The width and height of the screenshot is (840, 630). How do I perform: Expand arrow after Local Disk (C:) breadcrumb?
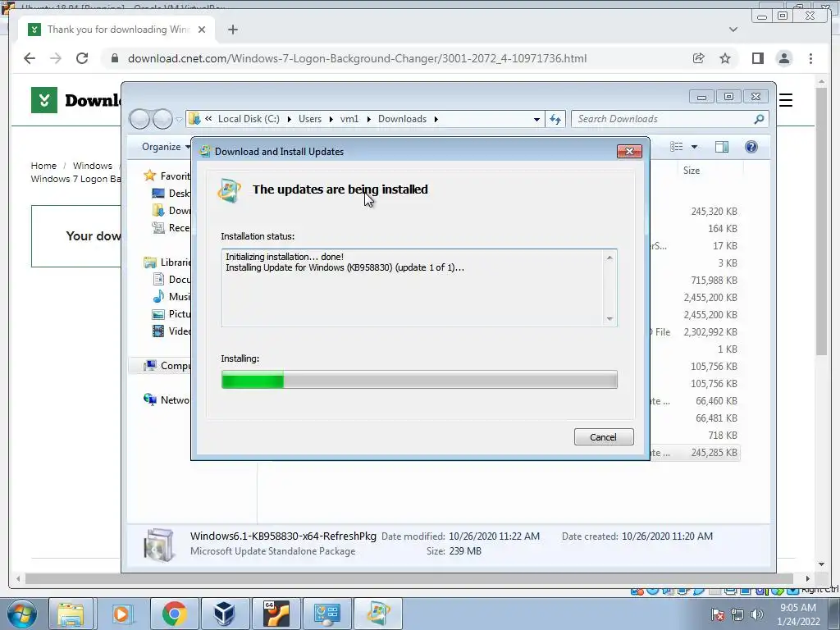tap(289, 119)
